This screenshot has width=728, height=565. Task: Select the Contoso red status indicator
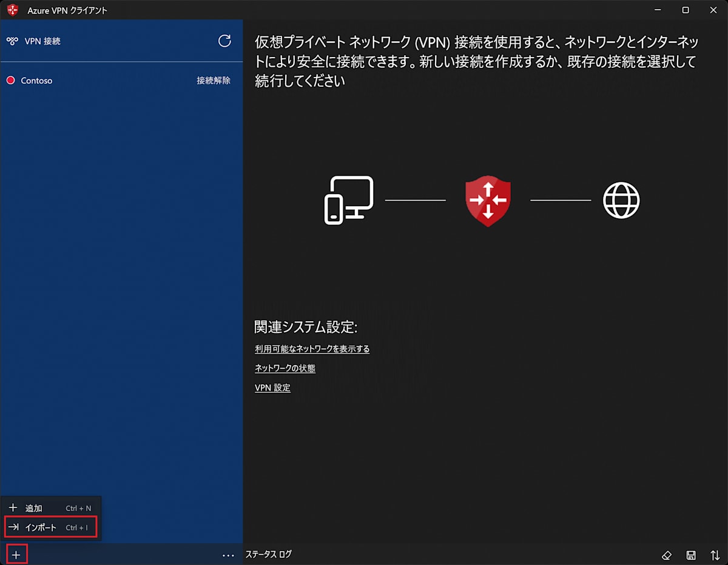(10, 80)
